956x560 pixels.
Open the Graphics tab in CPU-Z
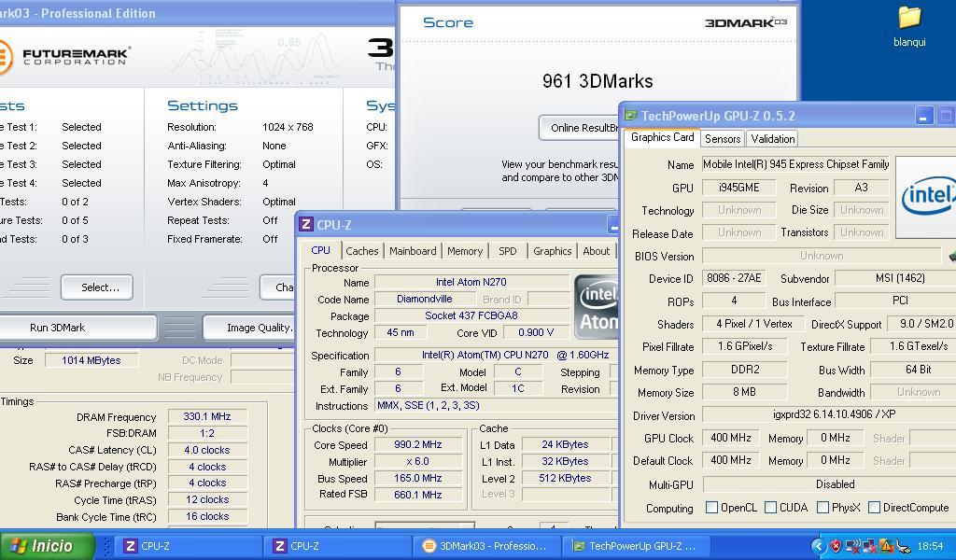(x=553, y=251)
